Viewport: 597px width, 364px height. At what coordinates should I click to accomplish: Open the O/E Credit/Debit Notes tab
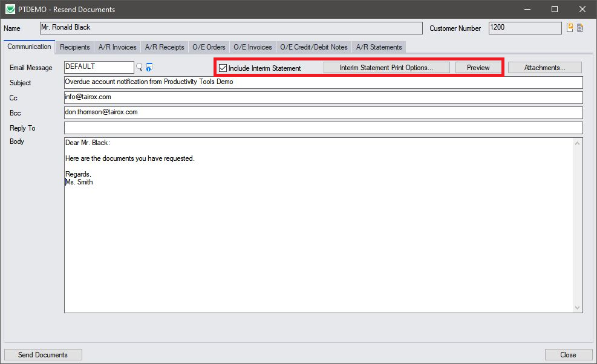313,47
